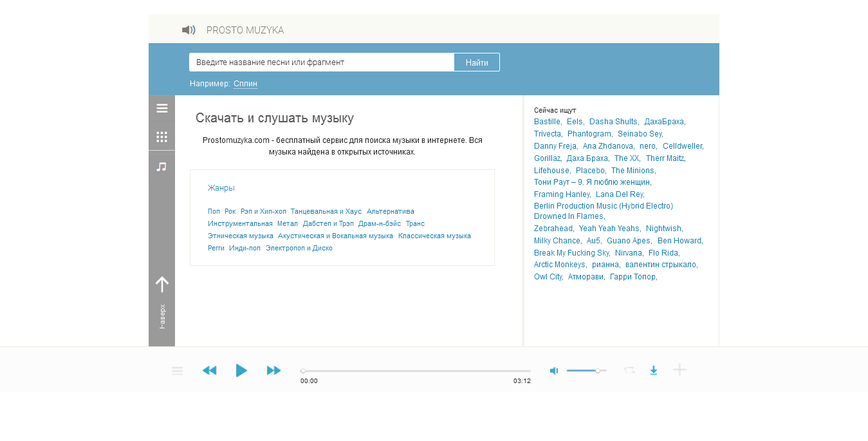Click the Nirvana search link
Viewport: 868px width, 441px height.
pos(628,253)
